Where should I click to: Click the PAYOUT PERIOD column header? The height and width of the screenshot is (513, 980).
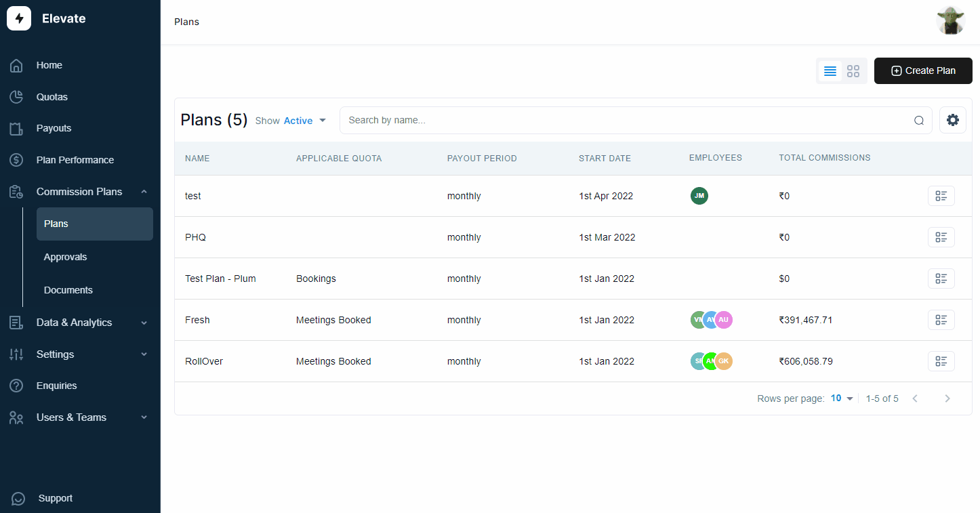point(482,159)
